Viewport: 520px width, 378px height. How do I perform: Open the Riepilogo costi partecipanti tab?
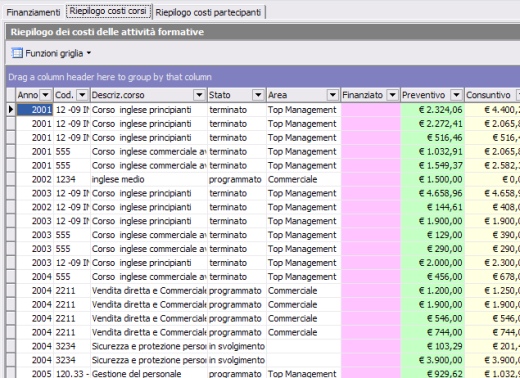point(208,12)
